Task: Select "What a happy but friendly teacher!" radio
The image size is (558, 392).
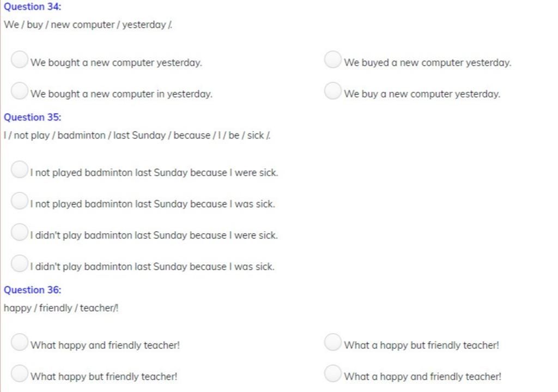Action: 332,342
